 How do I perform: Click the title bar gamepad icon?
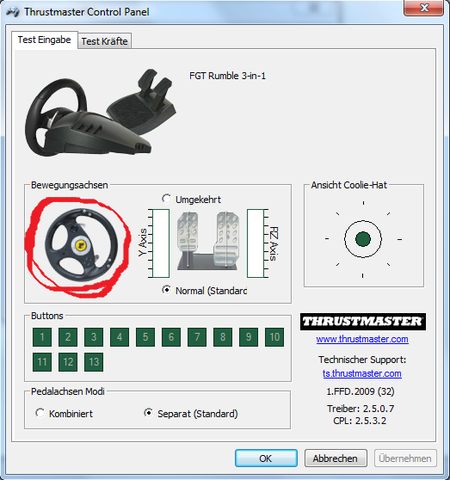pyautogui.click(x=13, y=12)
